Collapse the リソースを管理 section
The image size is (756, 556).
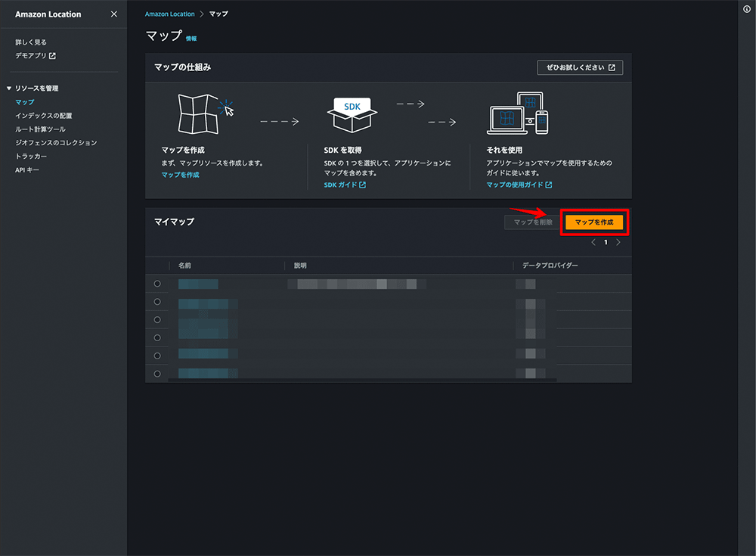tap(8, 89)
